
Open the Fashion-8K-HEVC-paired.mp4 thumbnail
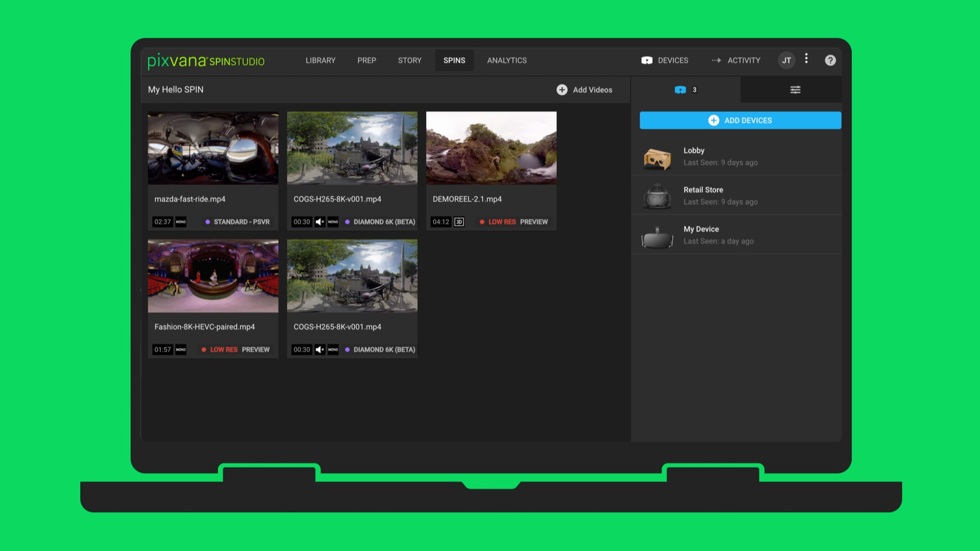[x=213, y=276]
